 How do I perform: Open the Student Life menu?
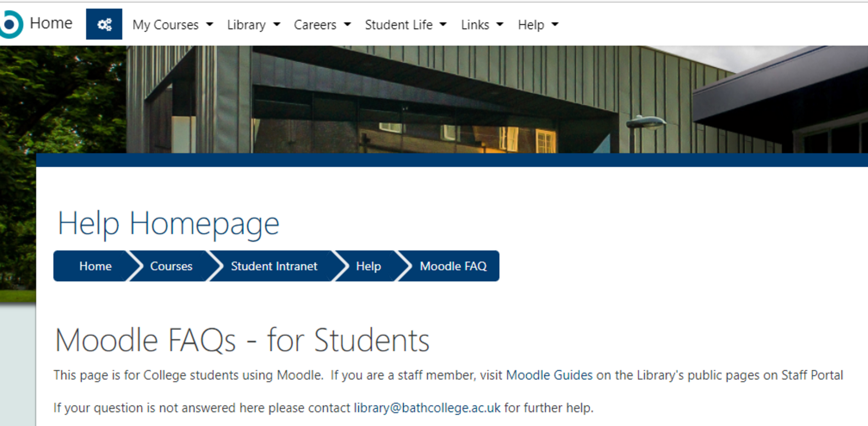pyautogui.click(x=406, y=25)
